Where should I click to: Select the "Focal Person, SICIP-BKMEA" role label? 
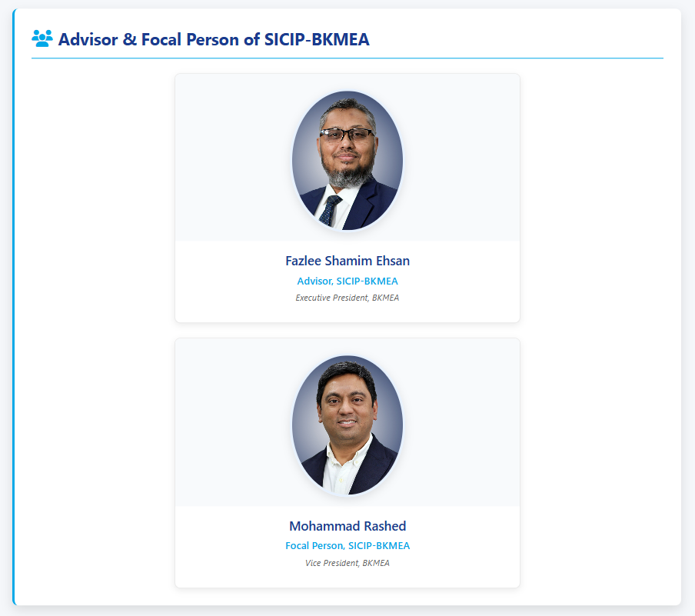click(347, 546)
